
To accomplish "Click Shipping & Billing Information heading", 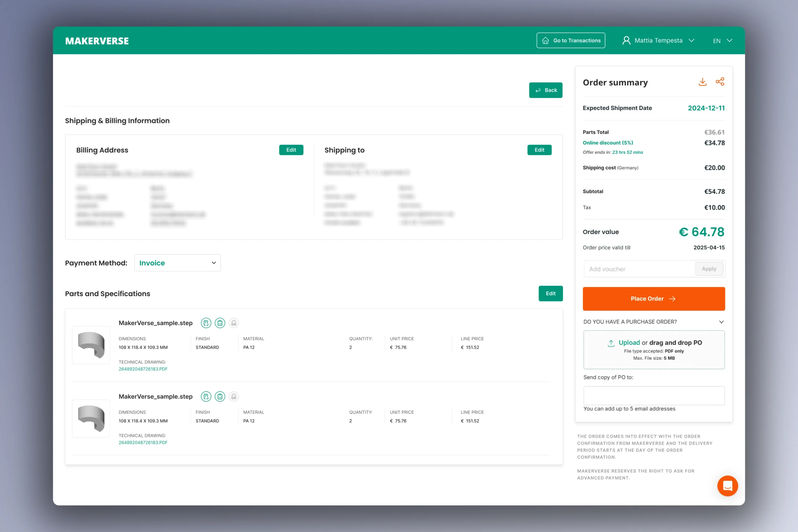I will click(118, 121).
